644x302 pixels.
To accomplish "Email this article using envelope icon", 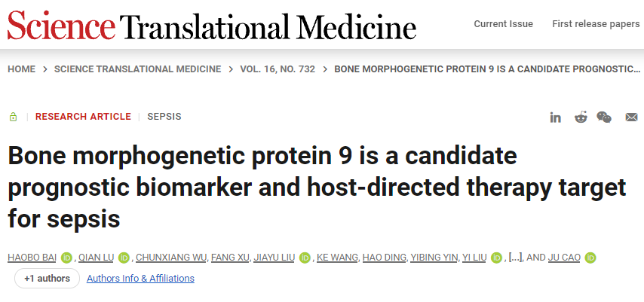I will coord(631,117).
